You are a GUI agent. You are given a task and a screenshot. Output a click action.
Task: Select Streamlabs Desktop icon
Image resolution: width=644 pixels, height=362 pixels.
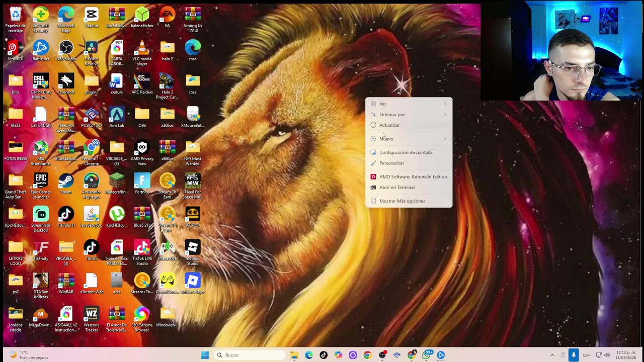41,219
